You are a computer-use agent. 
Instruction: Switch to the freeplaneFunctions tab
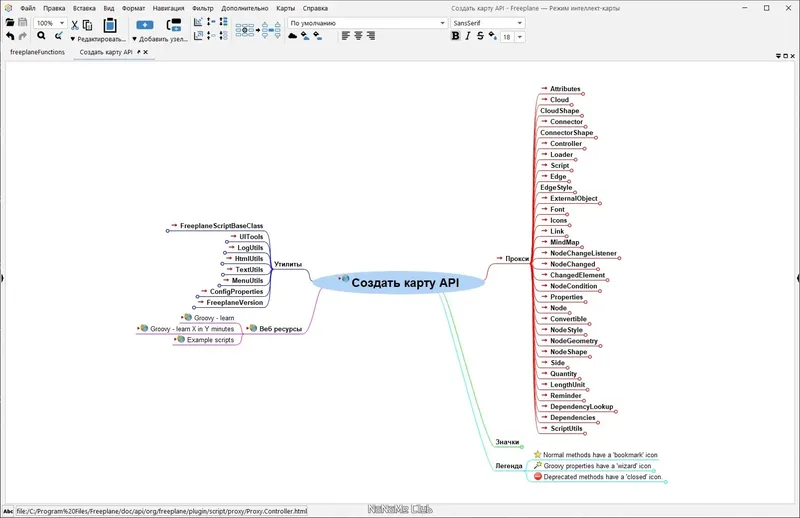(37, 52)
